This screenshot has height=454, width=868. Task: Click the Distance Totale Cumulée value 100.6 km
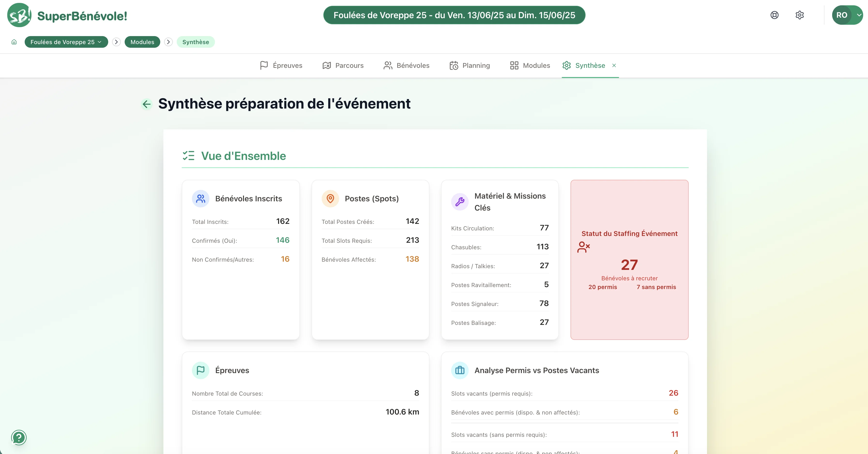click(x=402, y=412)
